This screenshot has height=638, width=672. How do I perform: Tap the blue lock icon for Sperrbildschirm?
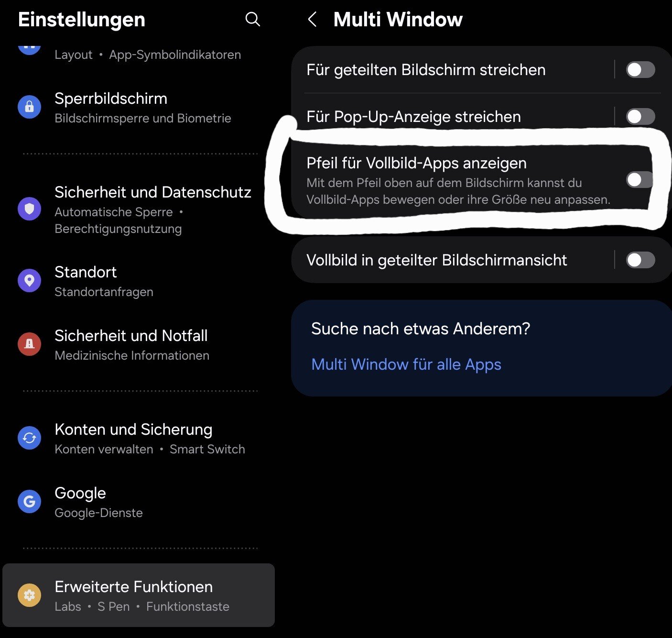pos(29,107)
